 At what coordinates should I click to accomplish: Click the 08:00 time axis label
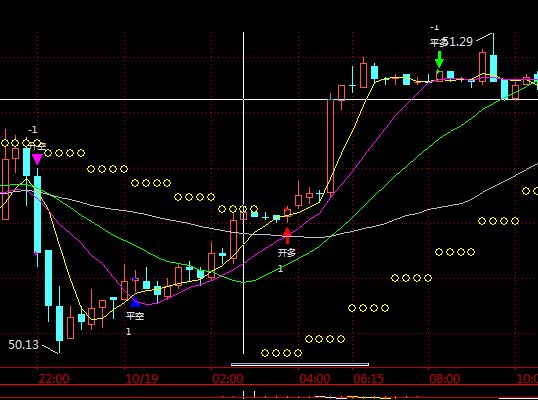tap(445, 379)
